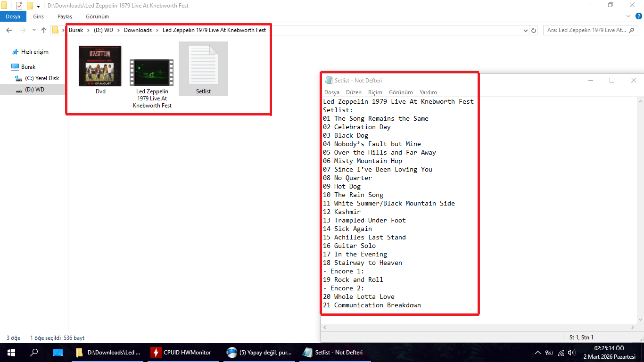Open Windows search from taskbar
This screenshot has width=644, height=362.
click(x=34, y=353)
